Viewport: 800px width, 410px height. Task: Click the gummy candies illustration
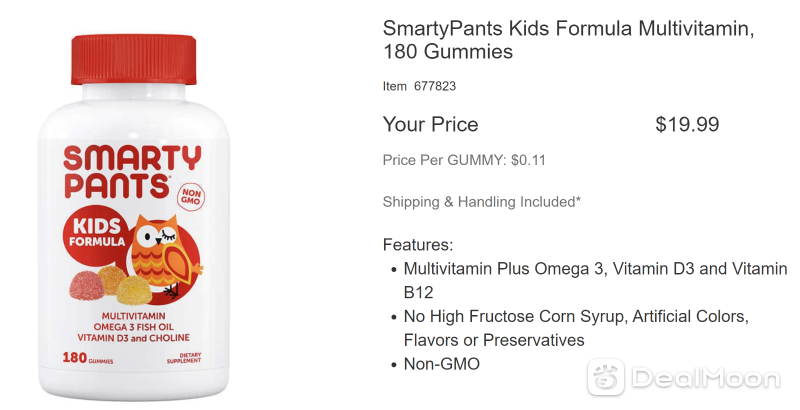pyautogui.click(x=111, y=285)
